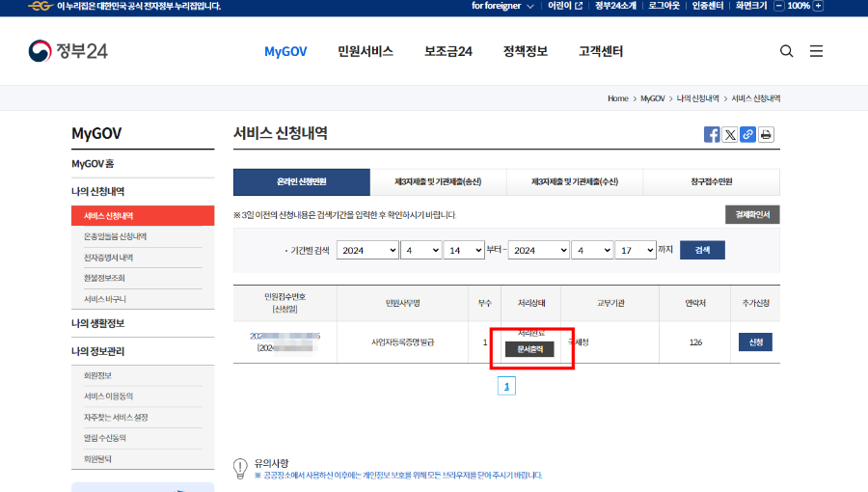The width and height of the screenshot is (868, 492).
Task: Click MyGOV in breadcrumb
Action: coord(653,98)
